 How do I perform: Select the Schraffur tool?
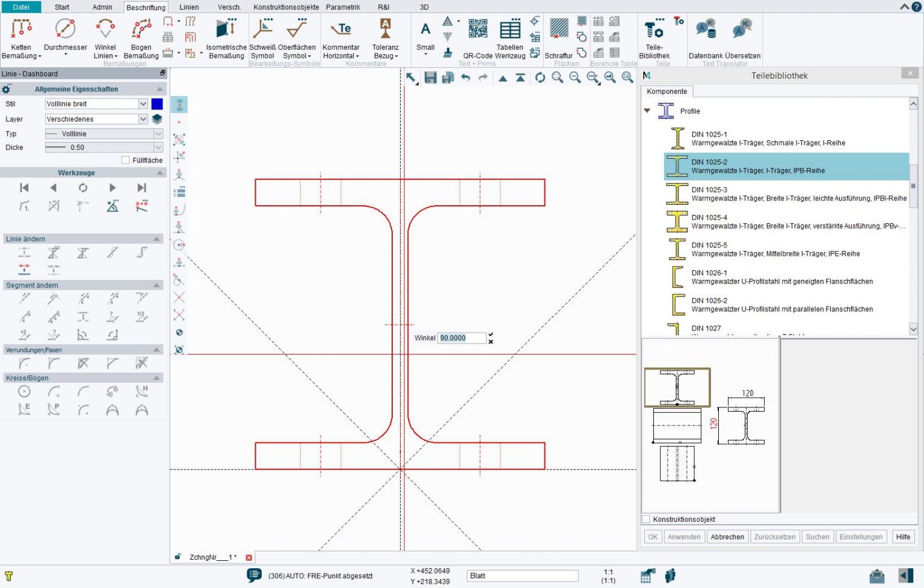pos(559,36)
